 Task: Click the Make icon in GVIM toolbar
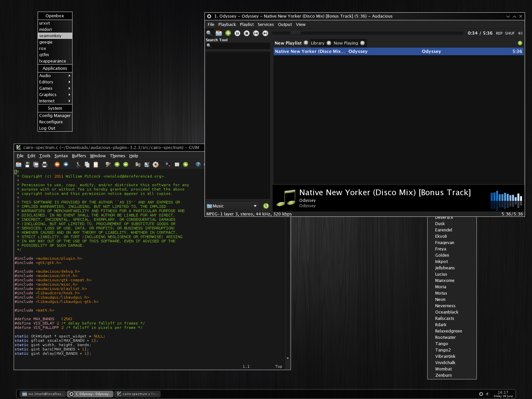click(x=168, y=164)
